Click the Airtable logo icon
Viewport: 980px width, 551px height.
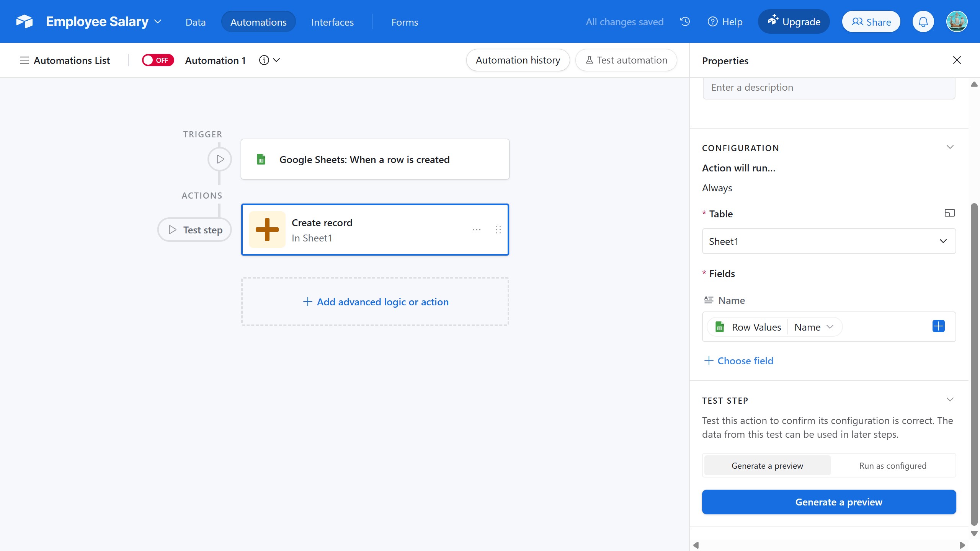point(24,21)
